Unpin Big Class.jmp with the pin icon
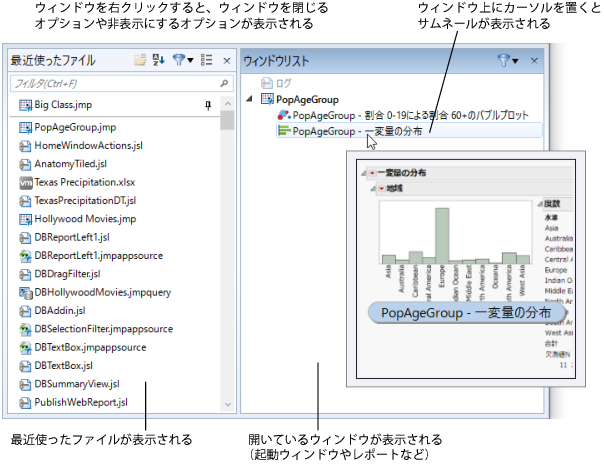The height and width of the screenshot is (465, 604). coord(208,105)
